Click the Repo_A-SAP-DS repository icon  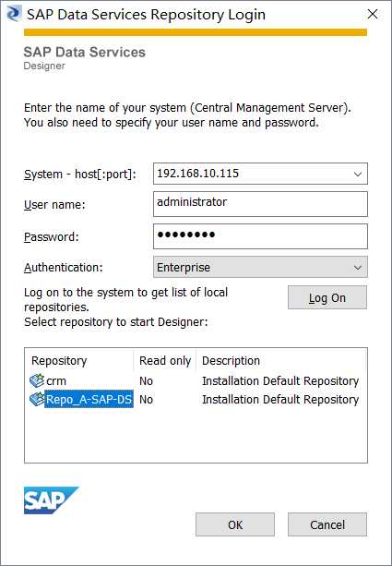coord(37,399)
